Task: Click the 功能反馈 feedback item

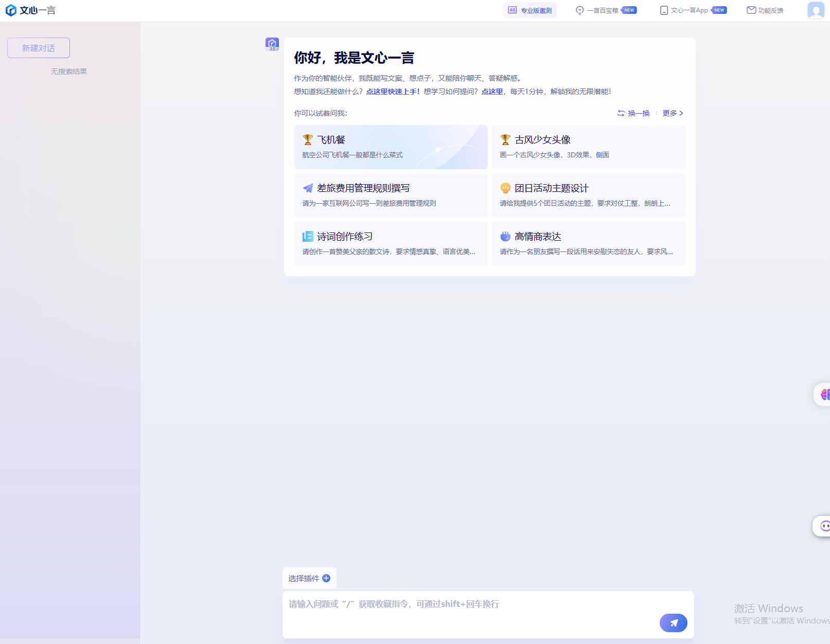Action: point(765,10)
